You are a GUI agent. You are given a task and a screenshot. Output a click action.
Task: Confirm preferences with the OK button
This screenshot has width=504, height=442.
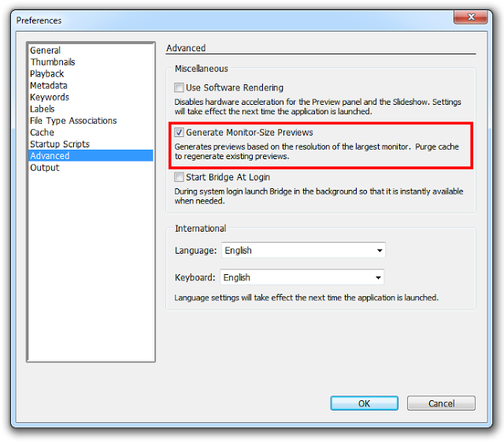pyautogui.click(x=364, y=403)
